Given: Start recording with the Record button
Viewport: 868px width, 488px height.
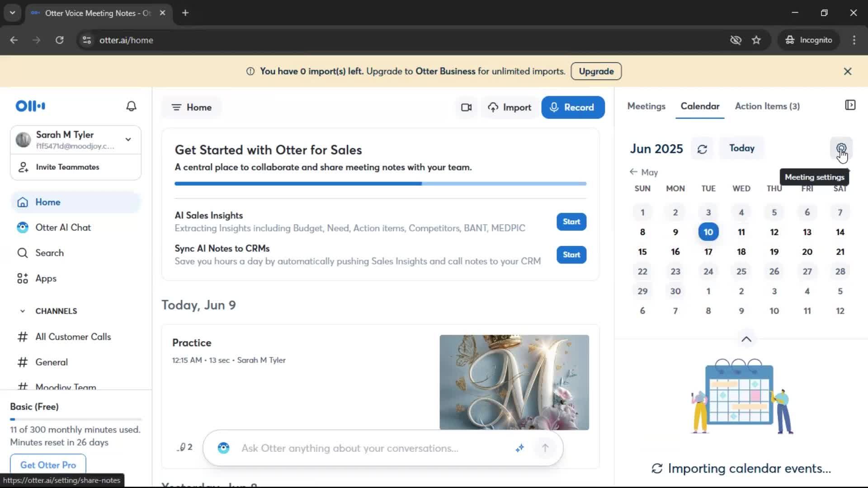Looking at the screenshot, I should (x=573, y=108).
